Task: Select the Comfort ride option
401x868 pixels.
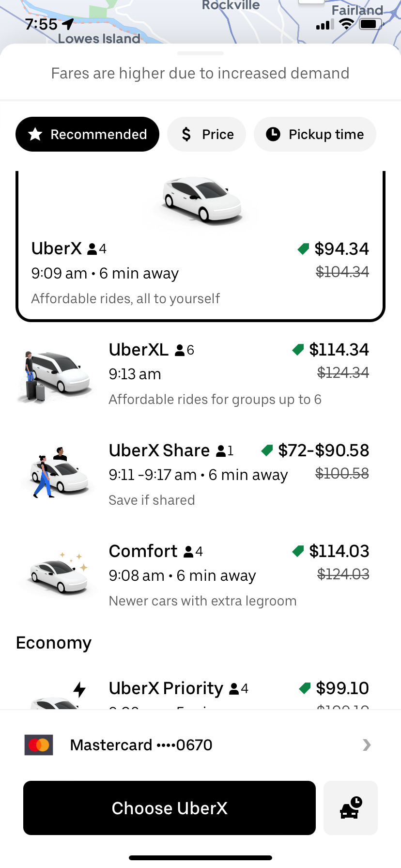Action: click(x=200, y=575)
